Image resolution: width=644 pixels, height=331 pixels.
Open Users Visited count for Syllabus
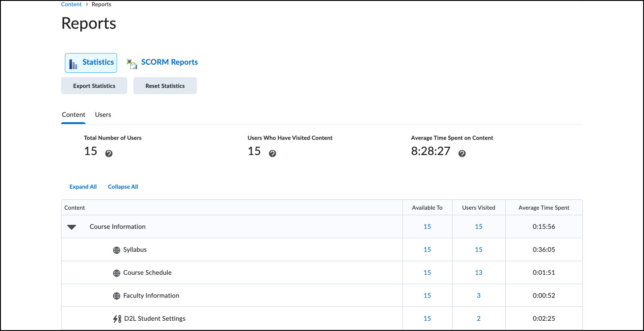click(x=479, y=250)
